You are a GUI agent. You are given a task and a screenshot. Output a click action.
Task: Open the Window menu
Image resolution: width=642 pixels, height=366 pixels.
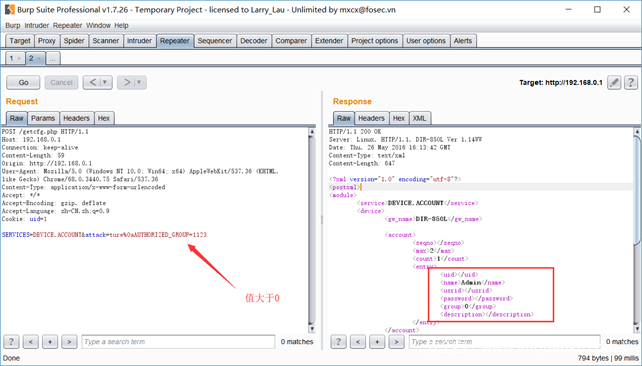pyautogui.click(x=98, y=25)
